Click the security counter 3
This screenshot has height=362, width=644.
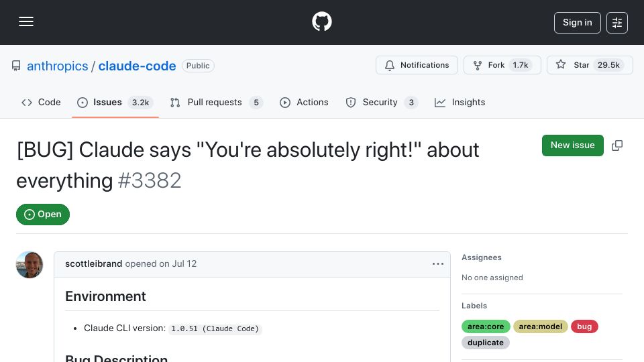(x=411, y=103)
